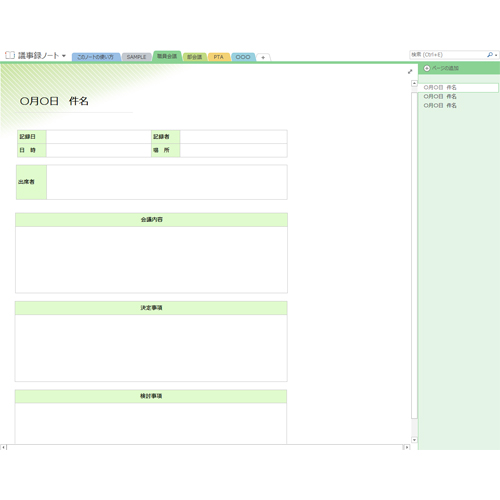Viewport: 500px width, 500px height.
Task: Click inside the 決定事項 content box
Action: (151, 348)
